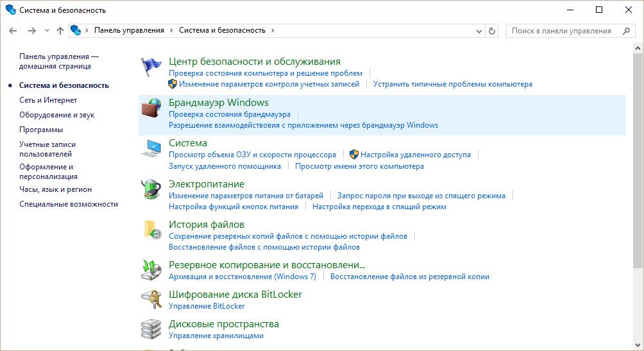Open Специальные возможности category
This screenshot has width=644, height=351.
pos(69,204)
